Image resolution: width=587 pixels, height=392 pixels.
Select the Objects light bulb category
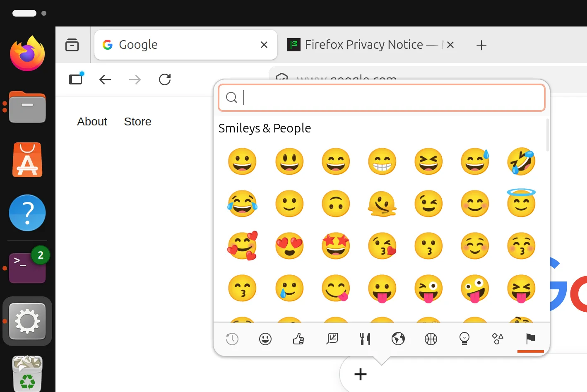point(464,339)
